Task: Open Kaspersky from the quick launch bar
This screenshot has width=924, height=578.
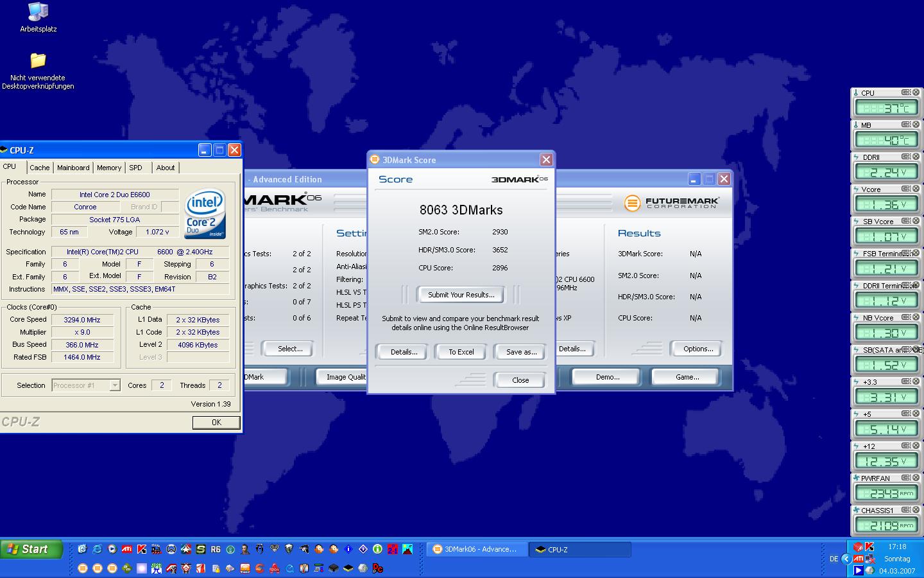Action: pyautogui.click(x=142, y=549)
